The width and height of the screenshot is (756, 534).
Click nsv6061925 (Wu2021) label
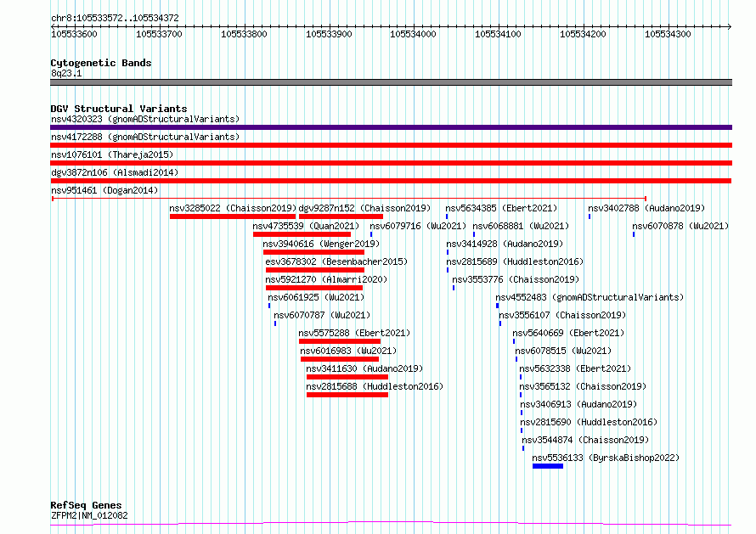coord(316,297)
